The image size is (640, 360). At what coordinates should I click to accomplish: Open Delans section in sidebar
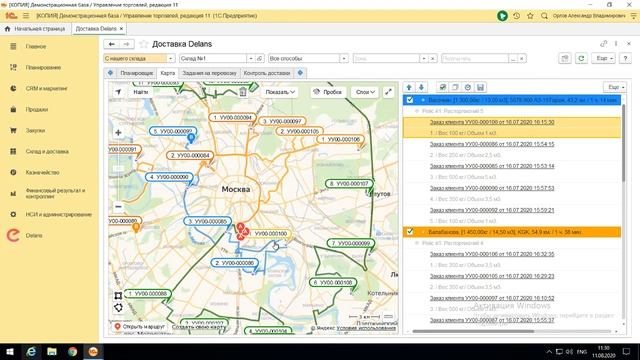point(33,236)
